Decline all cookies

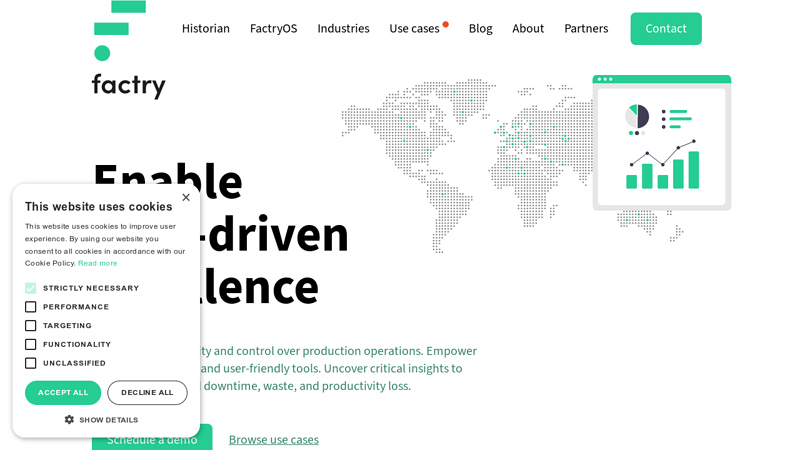147,392
